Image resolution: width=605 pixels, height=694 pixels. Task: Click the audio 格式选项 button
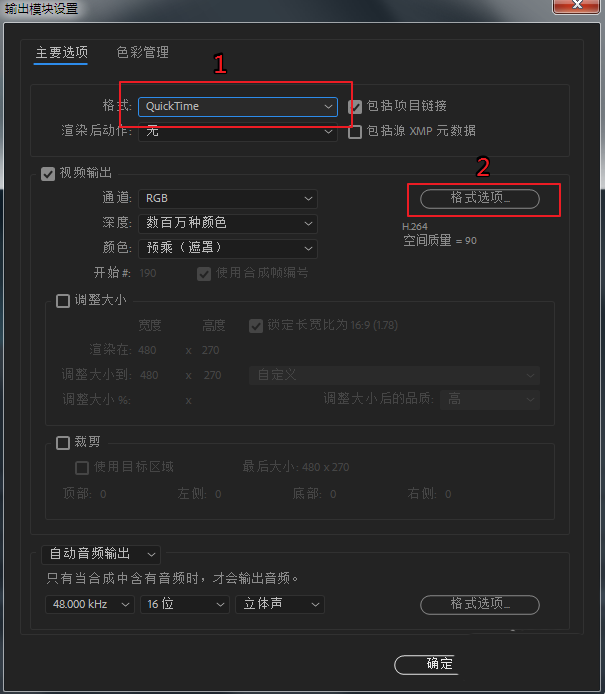(480, 605)
